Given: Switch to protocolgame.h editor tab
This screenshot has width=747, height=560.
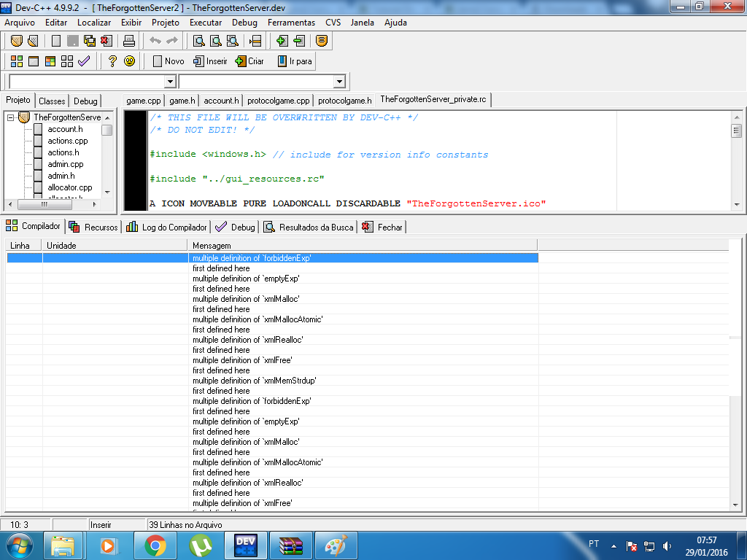Looking at the screenshot, I should tap(344, 101).
